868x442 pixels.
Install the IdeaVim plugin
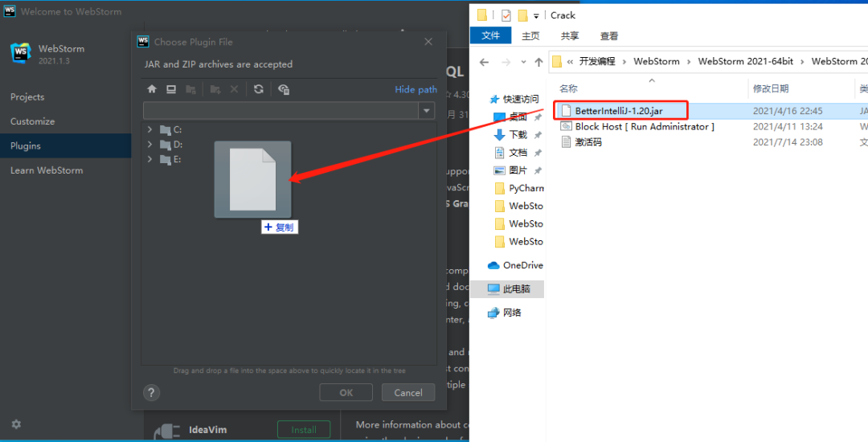pos(304,430)
